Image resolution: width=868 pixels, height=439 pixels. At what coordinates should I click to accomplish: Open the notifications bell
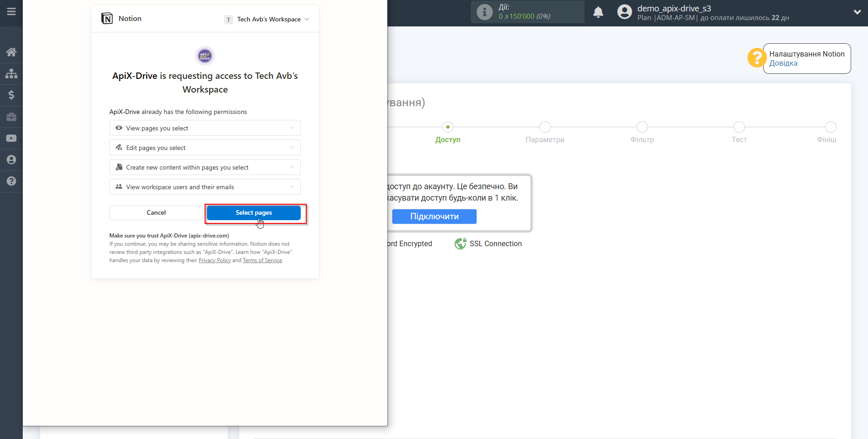point(598,12)
